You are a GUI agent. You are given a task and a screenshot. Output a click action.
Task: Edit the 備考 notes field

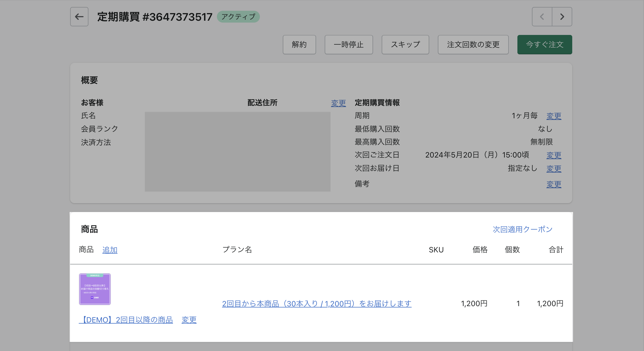tap(554, 184)
